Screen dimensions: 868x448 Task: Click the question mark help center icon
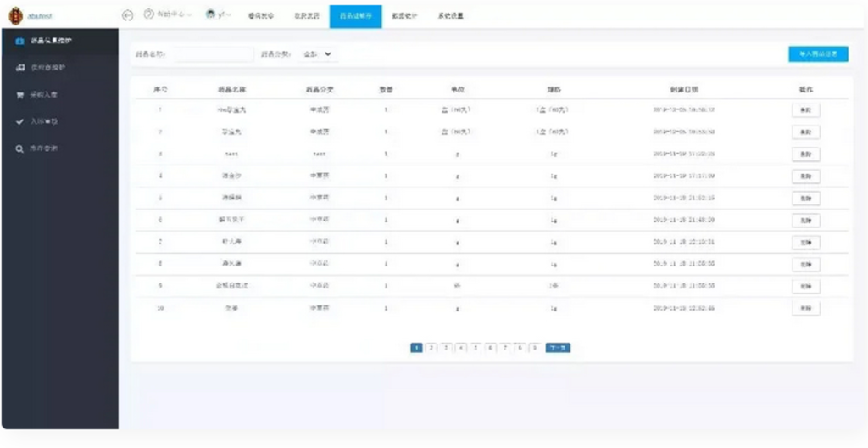point(147,14)
